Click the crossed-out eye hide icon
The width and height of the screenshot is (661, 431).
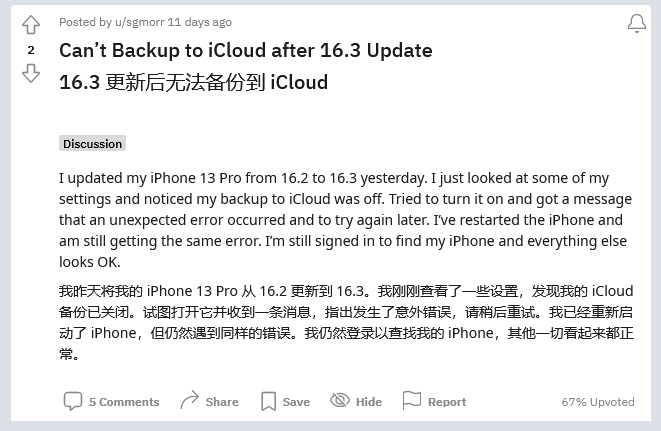click(339, 401)
